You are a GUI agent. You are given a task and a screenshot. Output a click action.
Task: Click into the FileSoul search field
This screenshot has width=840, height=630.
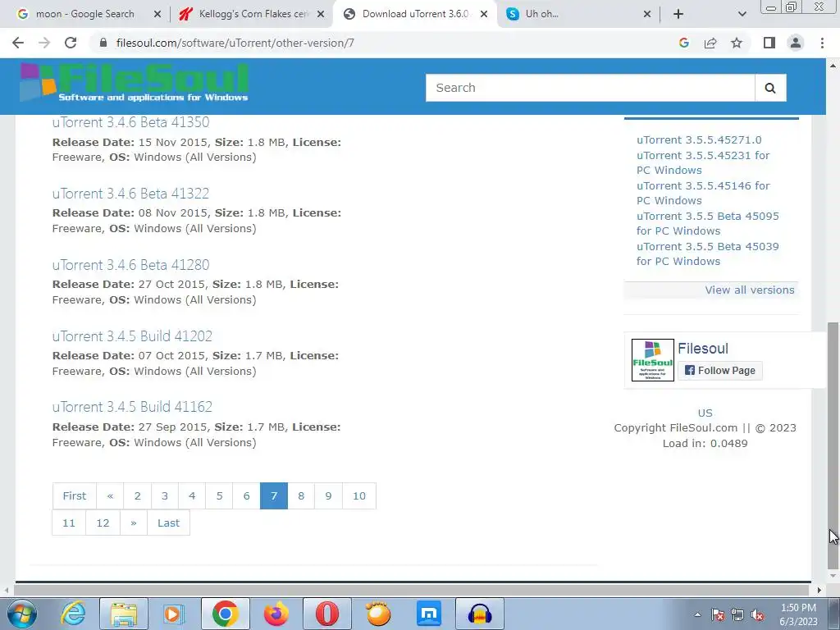coord(591,88)
